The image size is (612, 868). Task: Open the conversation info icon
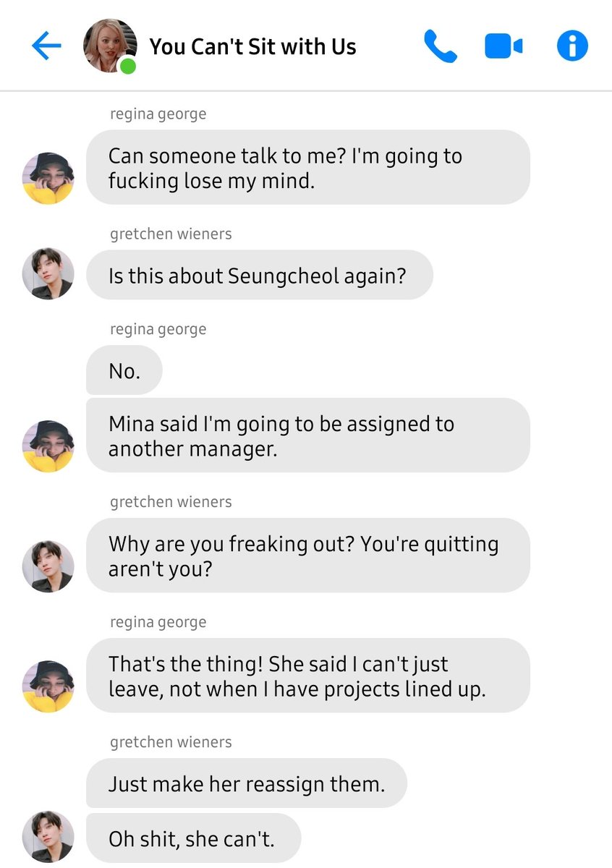click(572, 47)
